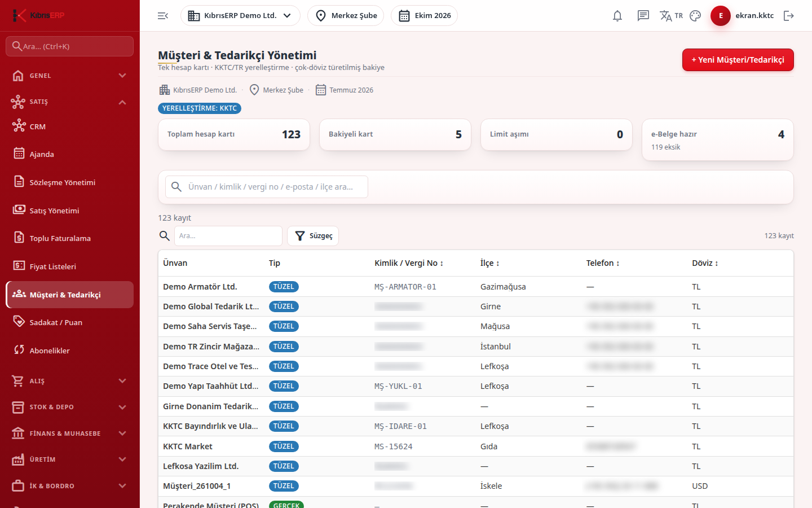Viewport: 812px width, 508px height.
Task: Open the notifications bell
Action: (617, 16)
